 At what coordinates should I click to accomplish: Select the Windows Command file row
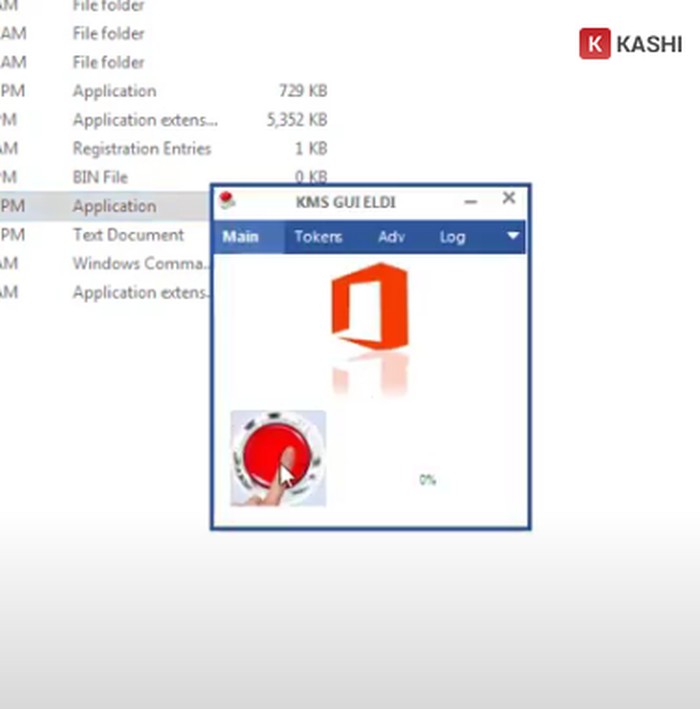pos(105,263)
